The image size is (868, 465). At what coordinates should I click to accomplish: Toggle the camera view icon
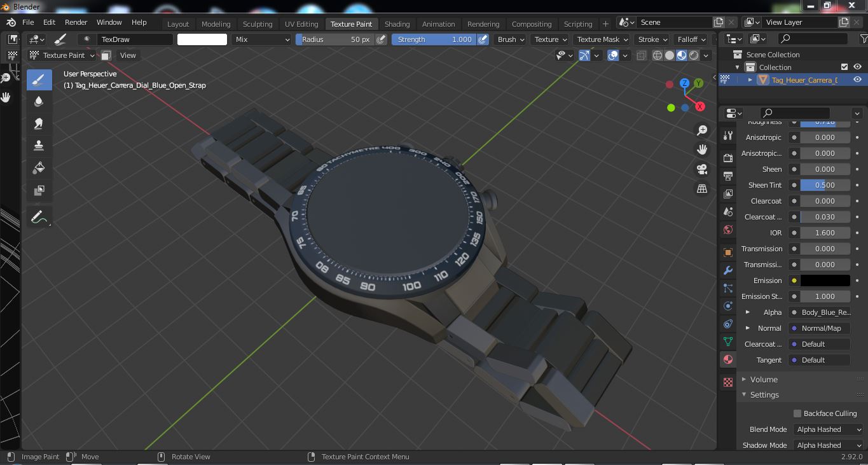[x=702, y=169]
